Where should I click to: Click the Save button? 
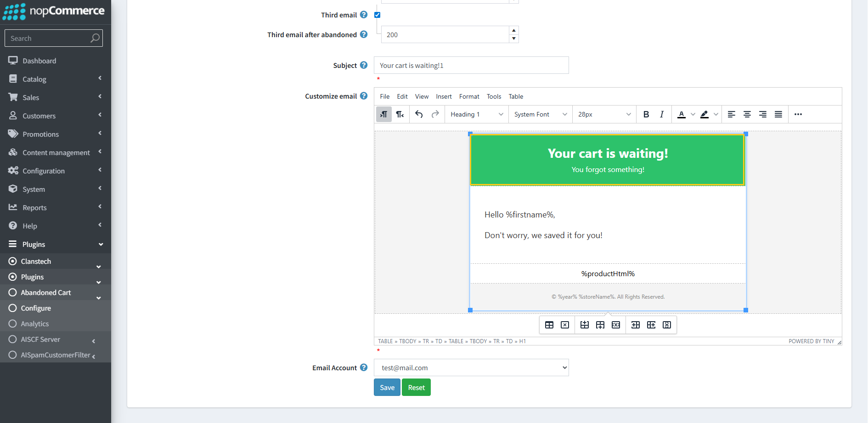pyautogui.click(x=387, y=387)
